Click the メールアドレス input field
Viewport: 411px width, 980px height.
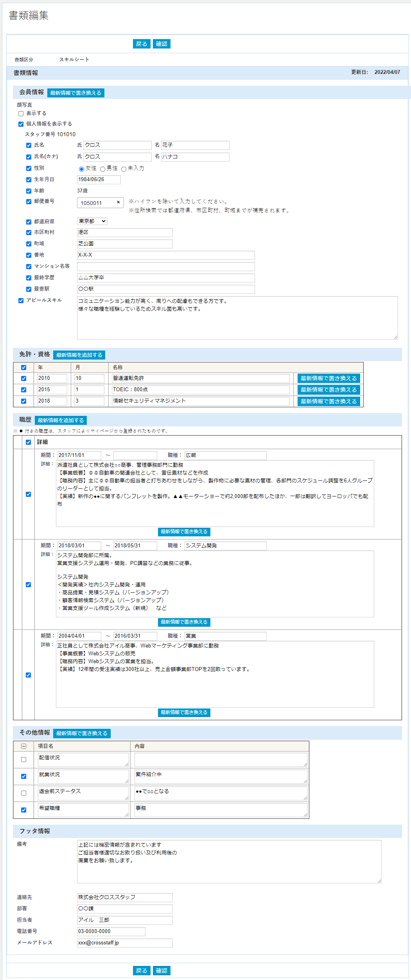[125, 943]
